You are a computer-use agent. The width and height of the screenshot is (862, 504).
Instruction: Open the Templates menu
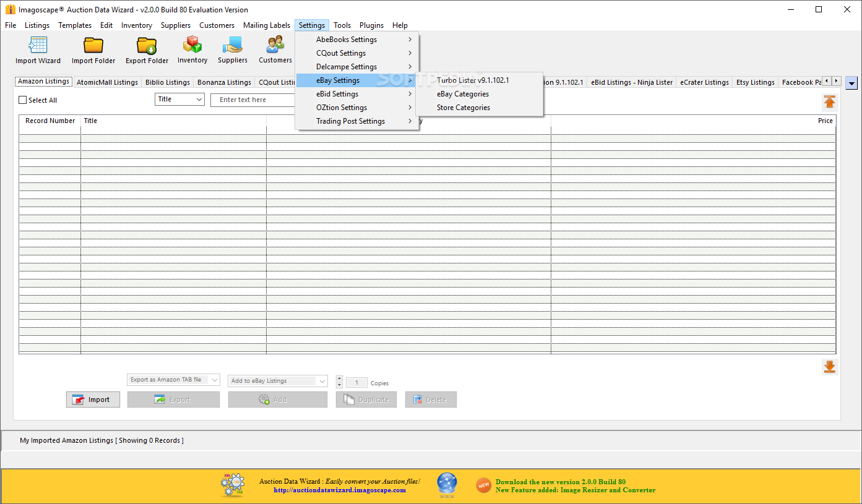[75, 25]
